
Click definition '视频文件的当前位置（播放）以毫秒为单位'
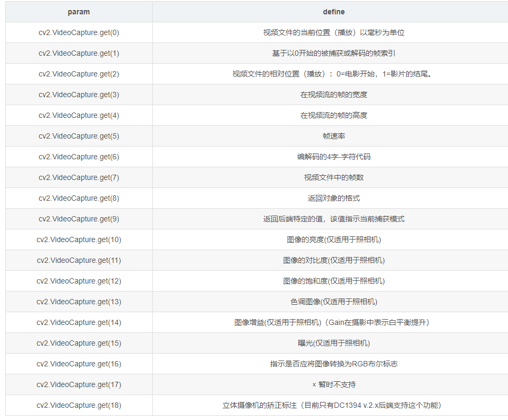334,33
